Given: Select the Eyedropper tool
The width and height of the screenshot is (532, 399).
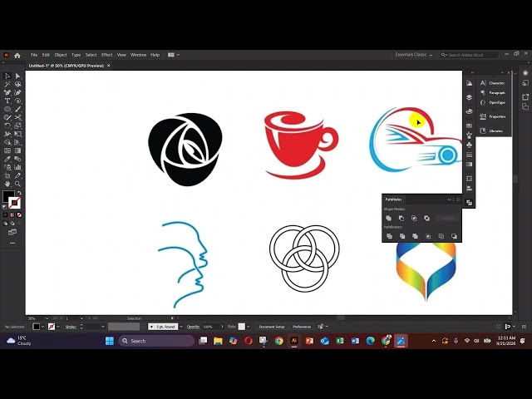Looking at the screenshot, I should [x=7, y=159].
